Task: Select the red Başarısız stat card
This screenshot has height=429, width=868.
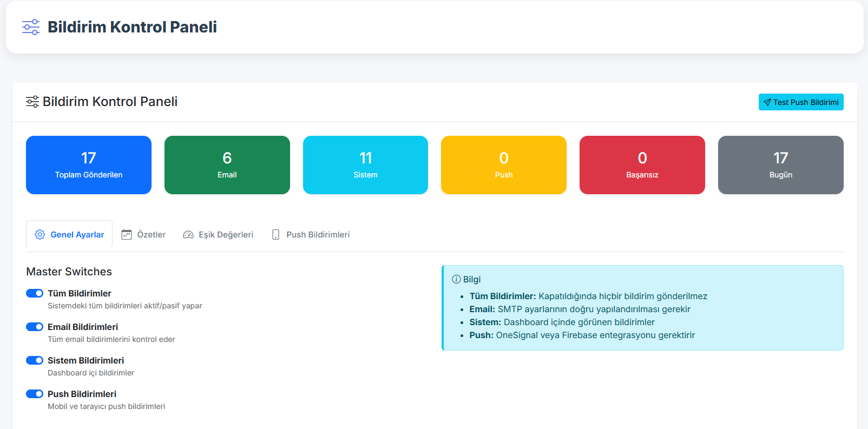Action: (x=642, y=165)
